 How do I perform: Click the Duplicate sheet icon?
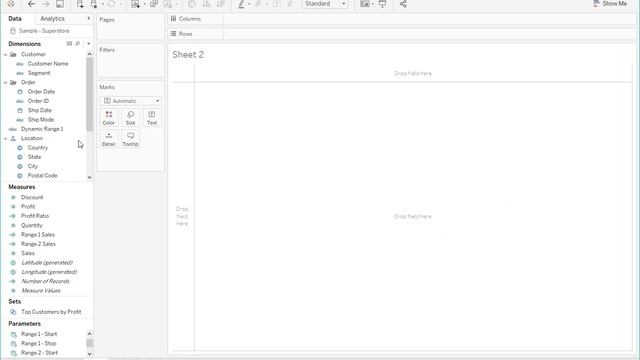154,4
